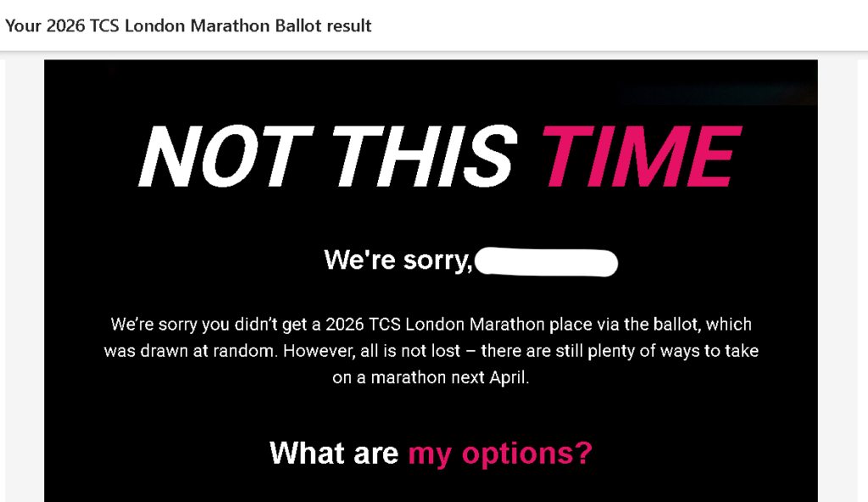Click the email subject line about Ballot result
Image resolution: width=868 pixels, height=502 pixels.
tap(188, 25)
